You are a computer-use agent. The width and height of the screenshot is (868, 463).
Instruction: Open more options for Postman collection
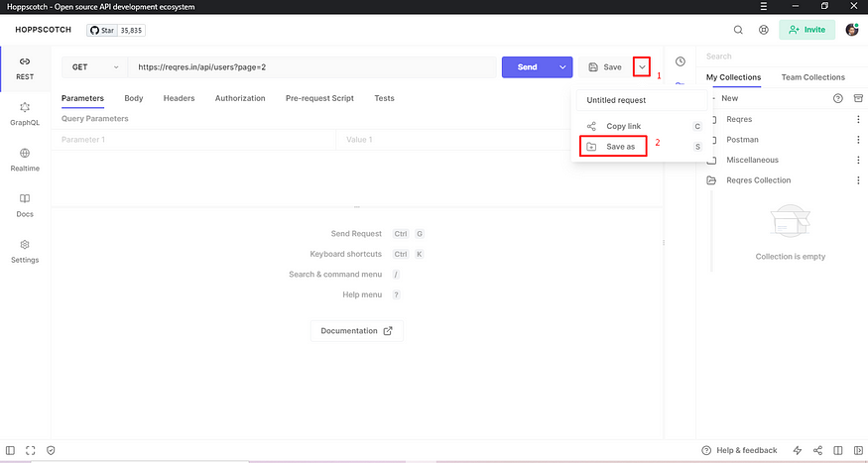tap(858, 140)
